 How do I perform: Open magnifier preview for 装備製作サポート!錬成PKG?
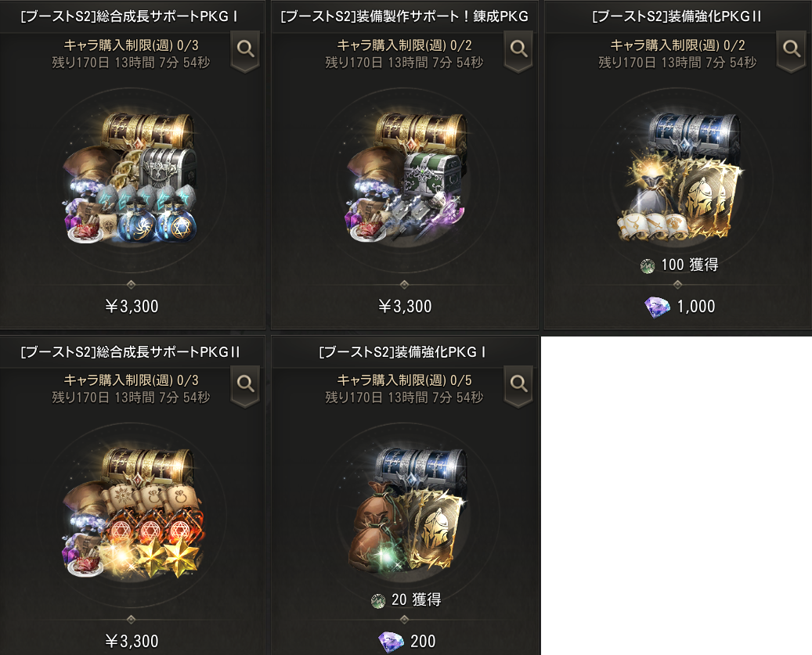[518, 50]
